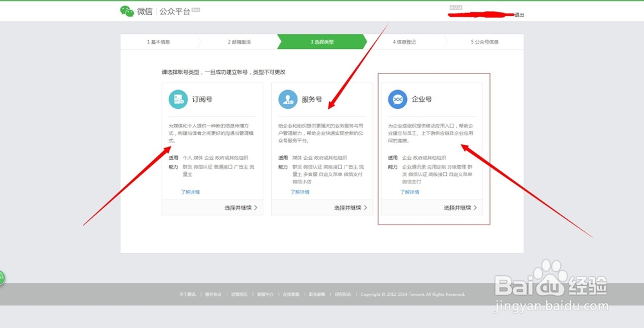The height and width of the screenshot is (328, 644).
Task: Click the 服务号 description starting 给企业和组织
Action: (321, 133)
